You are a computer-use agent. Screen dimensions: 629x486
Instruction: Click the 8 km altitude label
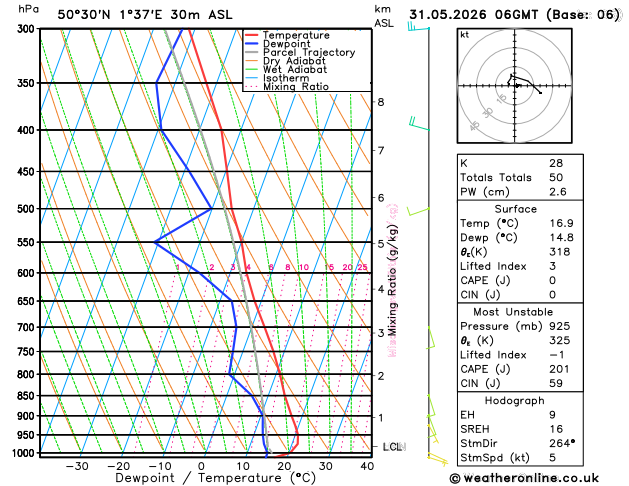point(381,102)
